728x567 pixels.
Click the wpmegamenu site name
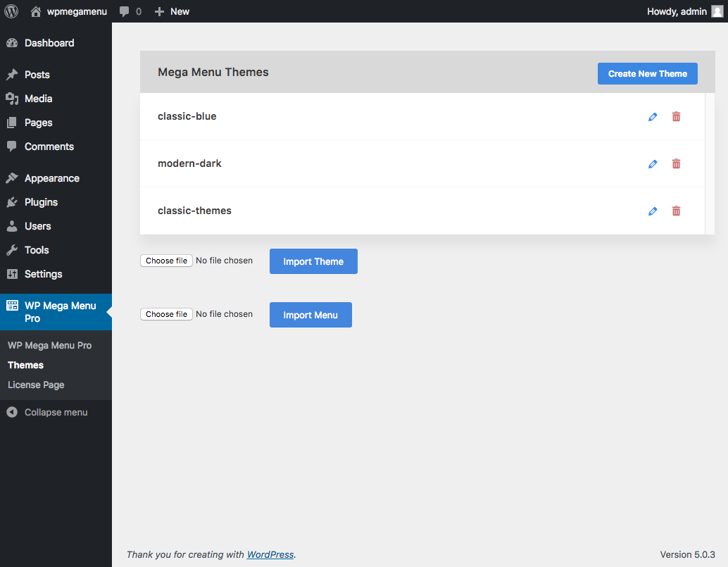pyautogui.click(x=77, y=11)
